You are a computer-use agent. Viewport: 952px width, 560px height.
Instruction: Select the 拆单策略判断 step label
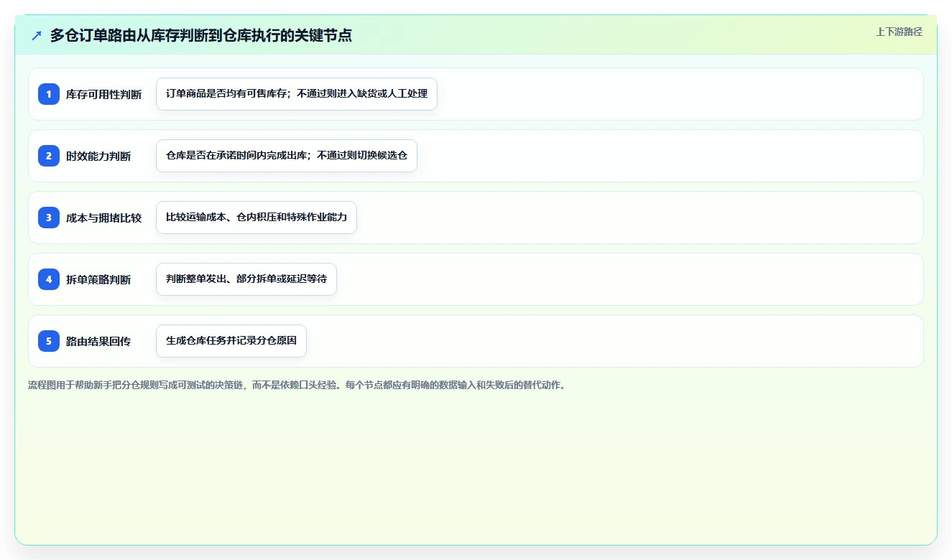point(98,279)
